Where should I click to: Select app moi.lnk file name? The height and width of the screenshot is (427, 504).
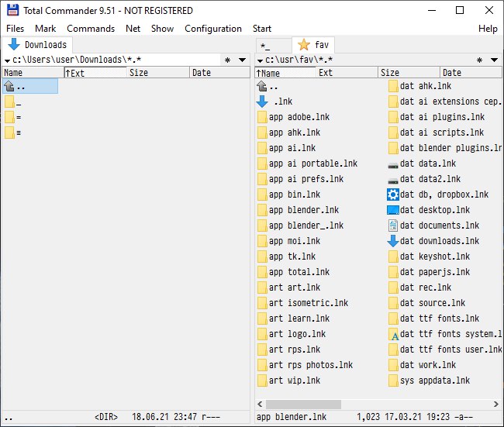click(295, 241)
